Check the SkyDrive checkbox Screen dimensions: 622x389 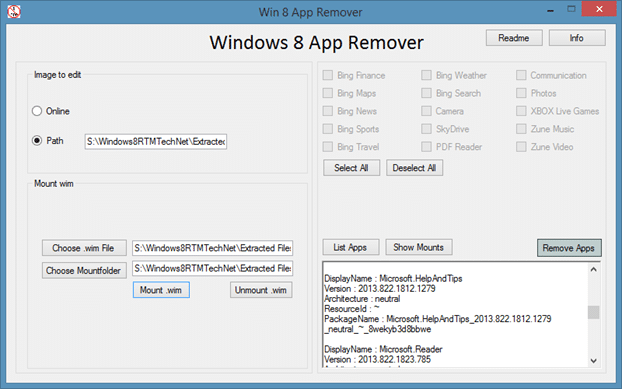click(426, 129)
